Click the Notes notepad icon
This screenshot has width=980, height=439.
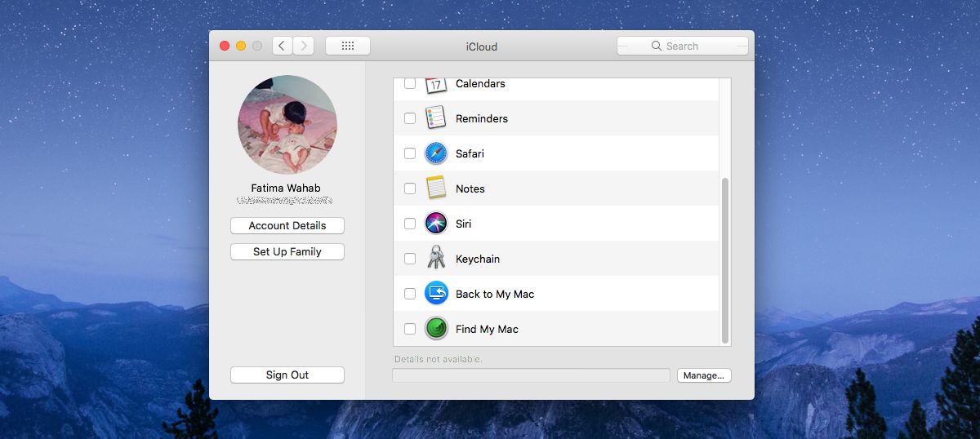pyautogui.click(x=436, y=188)
